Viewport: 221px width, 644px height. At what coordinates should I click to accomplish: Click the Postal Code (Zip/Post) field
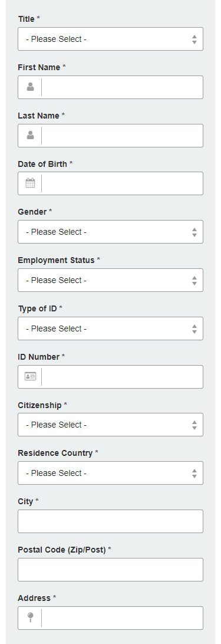tap(111, 570)
